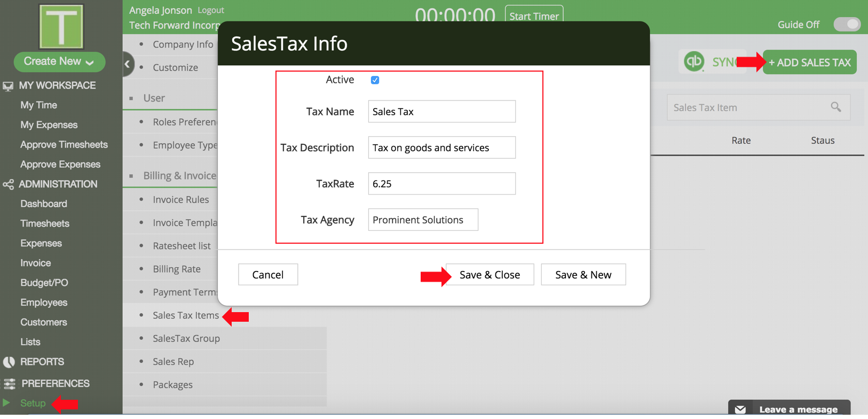This screenshot has width=868, height=419.
Task: Open the Create New dropdown
Action: pyautogui.click(x=59, y=61)
